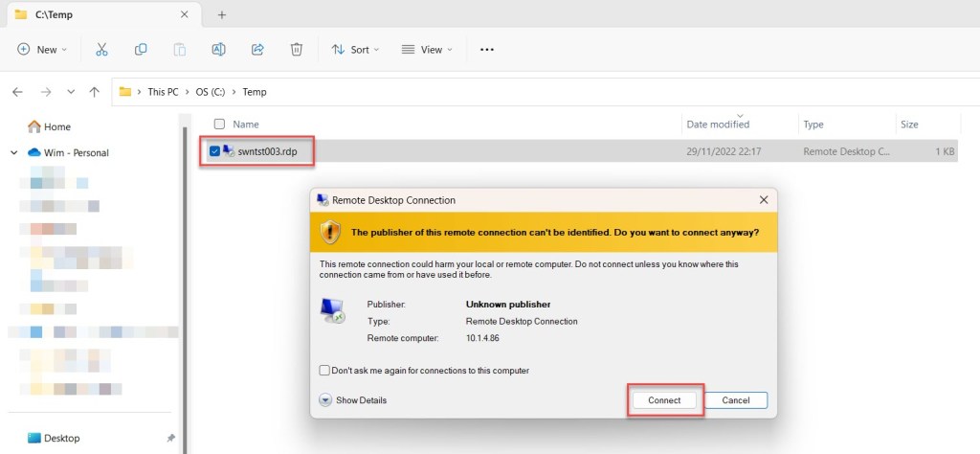
Task: Add a new tab with plus button
Action: (222, 15)
